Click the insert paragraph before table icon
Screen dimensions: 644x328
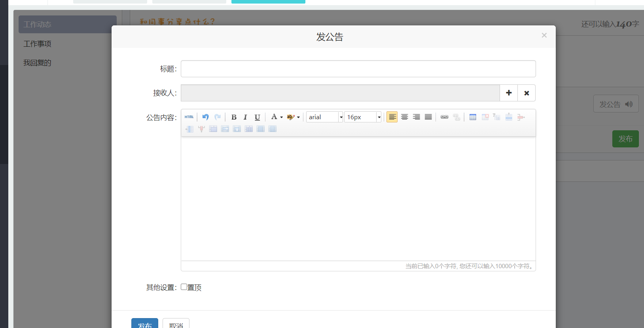click(497, 117)
